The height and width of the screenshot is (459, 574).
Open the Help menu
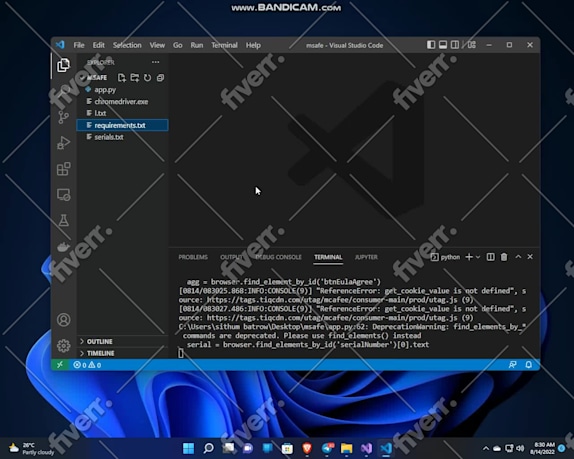[253, 45]
